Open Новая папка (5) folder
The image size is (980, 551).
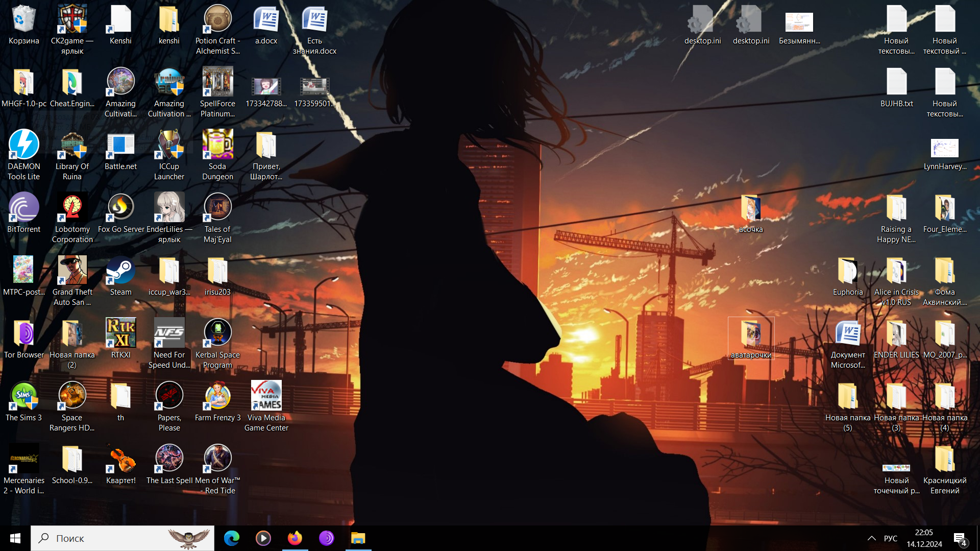tap(848, 406)
